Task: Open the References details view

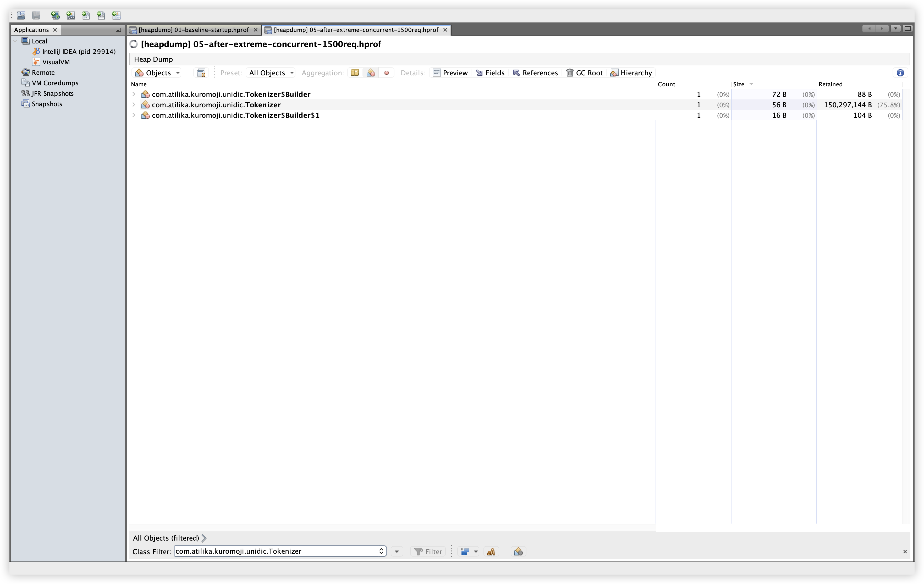Action: tap(536, 73)
